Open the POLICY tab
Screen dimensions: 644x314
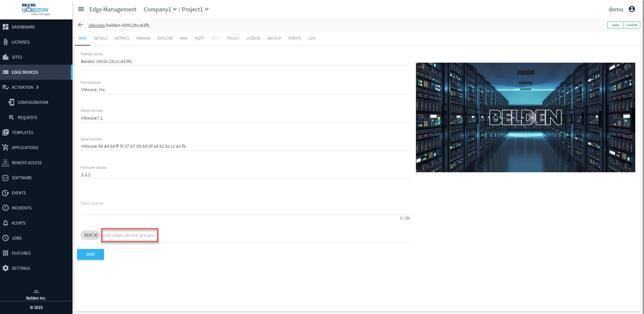click(x=233, y=38)
